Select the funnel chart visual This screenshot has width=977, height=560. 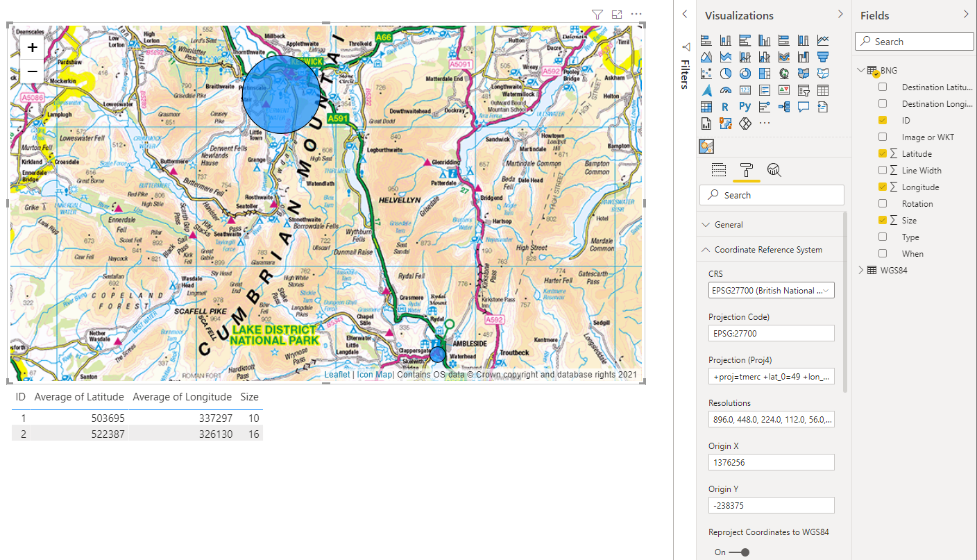823,57
